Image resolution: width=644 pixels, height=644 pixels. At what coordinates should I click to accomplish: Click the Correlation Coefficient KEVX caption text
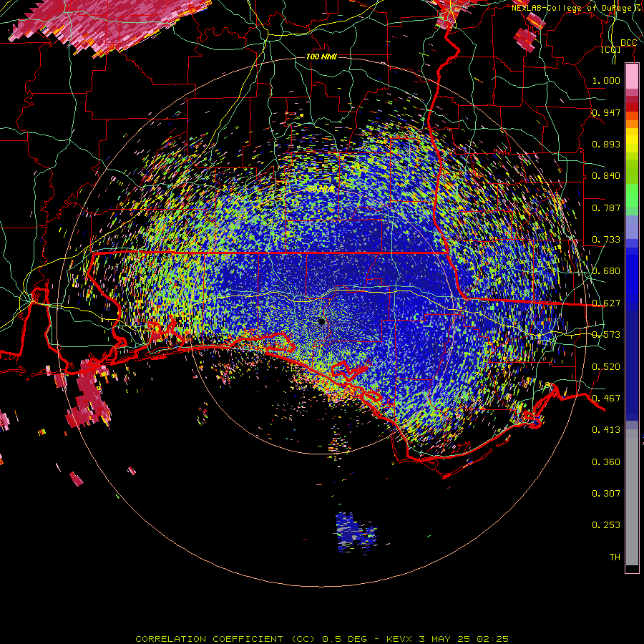(x=322, y=639)
